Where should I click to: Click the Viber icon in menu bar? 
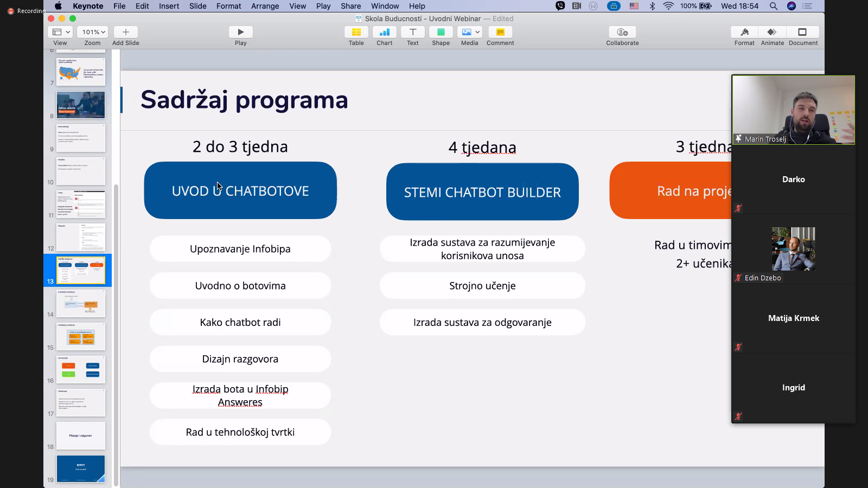[560, 6]
